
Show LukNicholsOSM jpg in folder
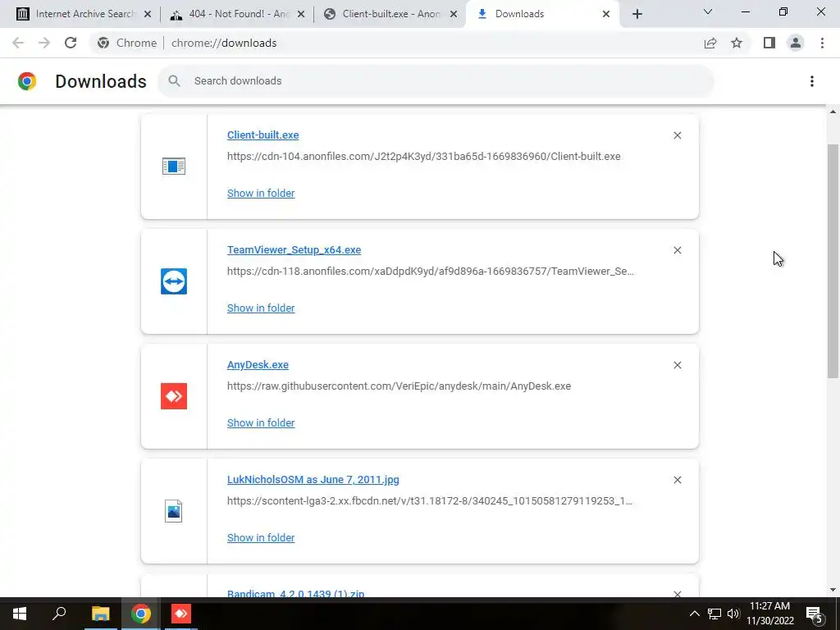(261, 538)
